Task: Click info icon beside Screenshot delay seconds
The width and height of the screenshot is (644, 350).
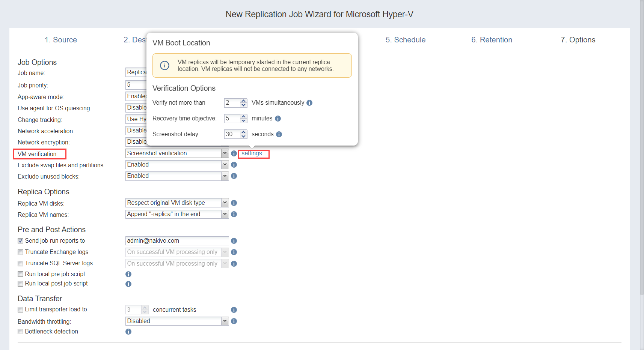Action: 279,134
